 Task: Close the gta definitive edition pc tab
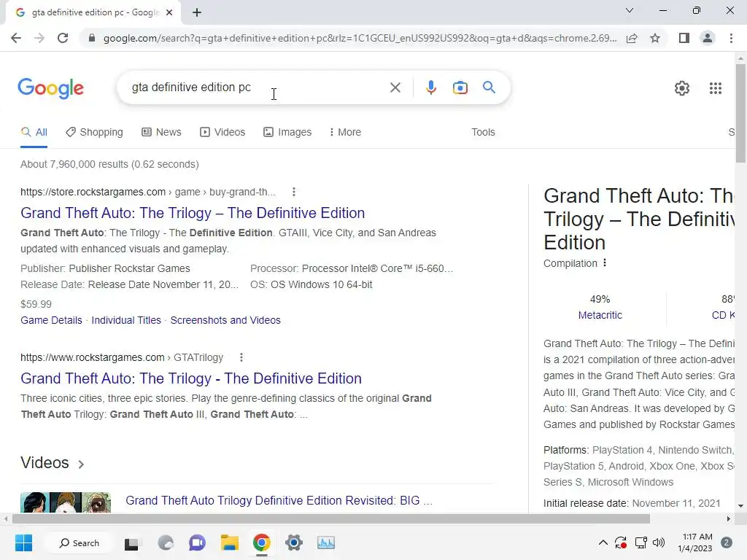click(169, 13)
